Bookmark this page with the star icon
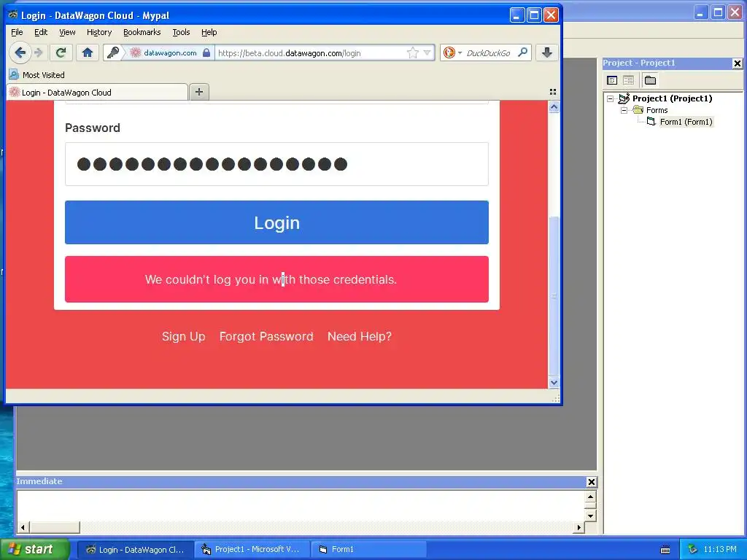 pyautogui.click(x=413, y=52)
